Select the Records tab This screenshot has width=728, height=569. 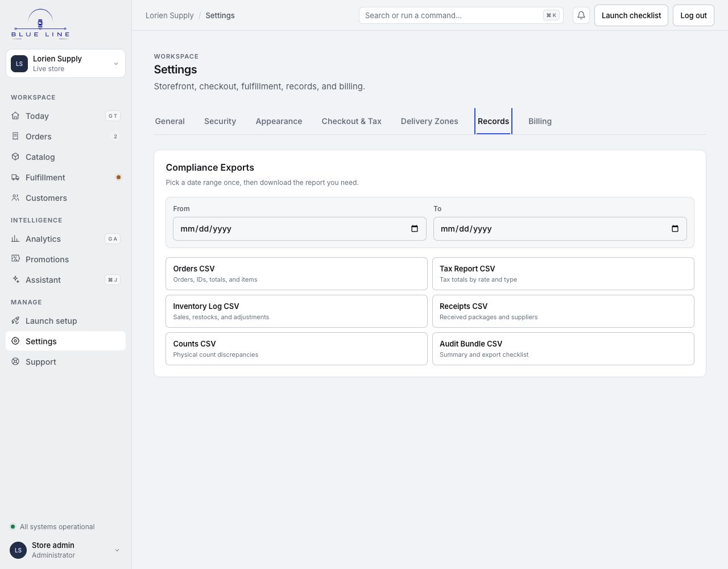pos(493,121)
